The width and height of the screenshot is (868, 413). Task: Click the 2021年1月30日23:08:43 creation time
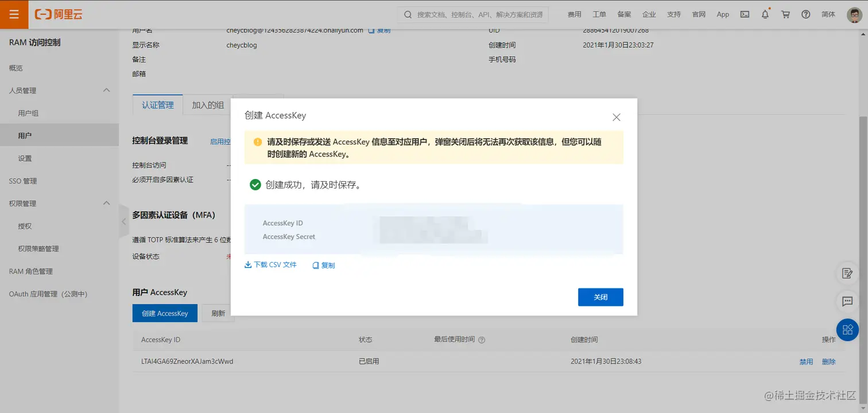point(606,361)
